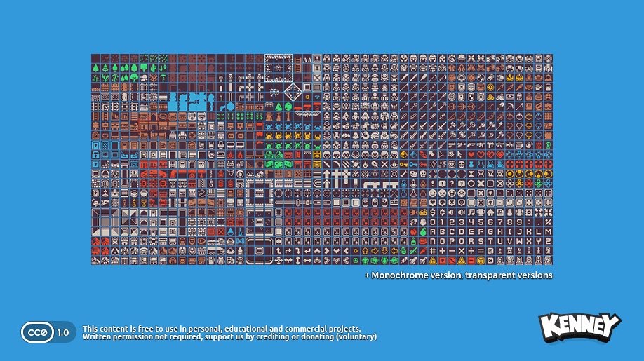Viewport: 644px width, 361px height.
Task: Select the percent sign tile
Action: [x=548, y=222]
